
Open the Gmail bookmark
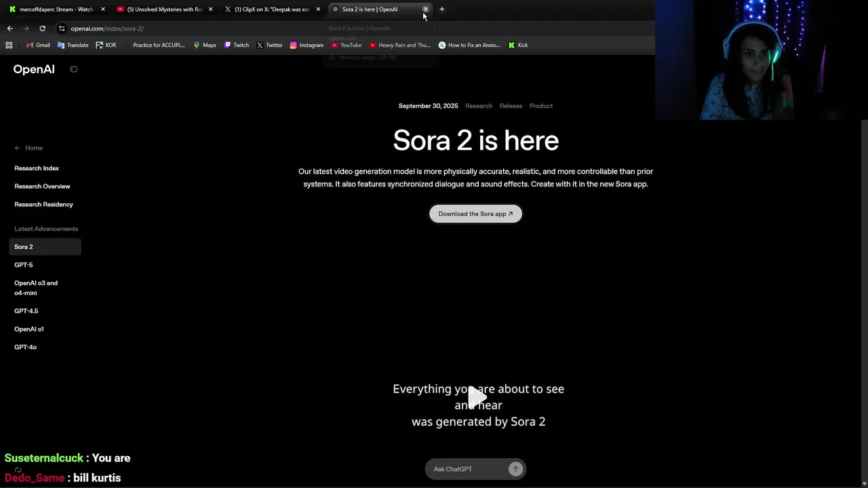click(x=37, y=45)
